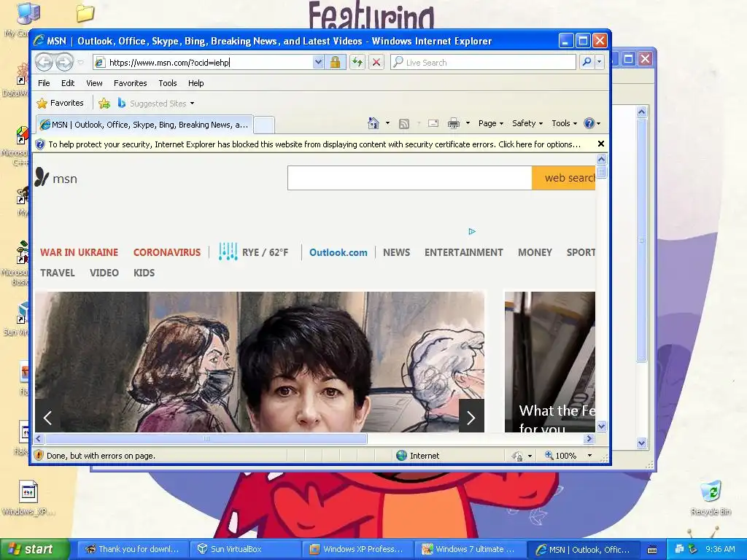
Task: Open recent pages dropdown beside Forward arrow
Action: click(x=80, y=63)
